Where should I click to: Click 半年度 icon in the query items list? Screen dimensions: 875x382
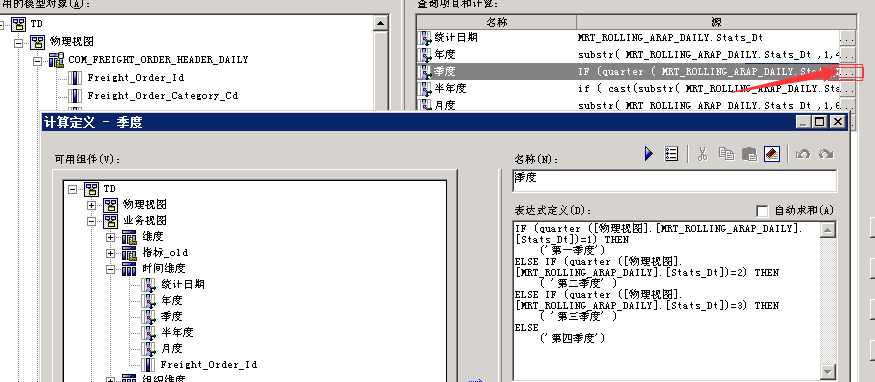coord(426,89)
